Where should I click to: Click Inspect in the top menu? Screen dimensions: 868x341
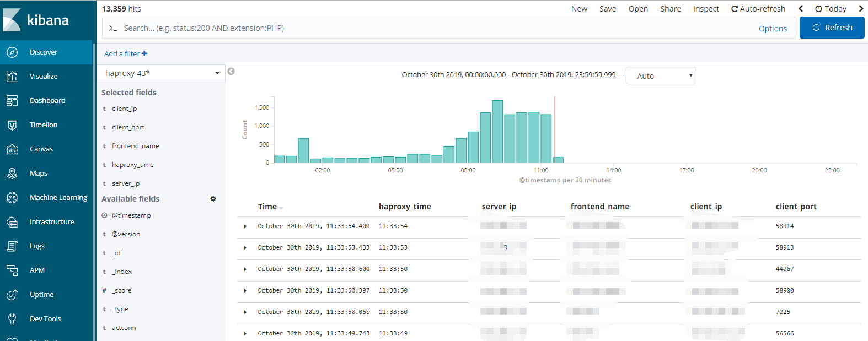click(x=706, y=9)
